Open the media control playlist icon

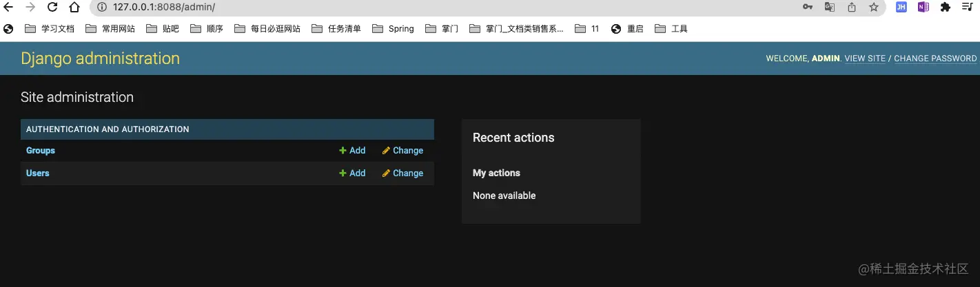point(968,7)
